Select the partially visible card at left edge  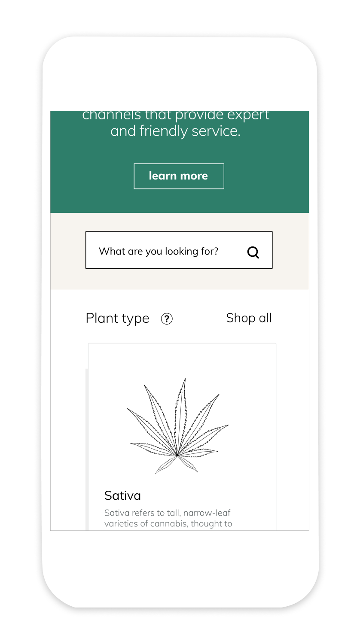86,449
